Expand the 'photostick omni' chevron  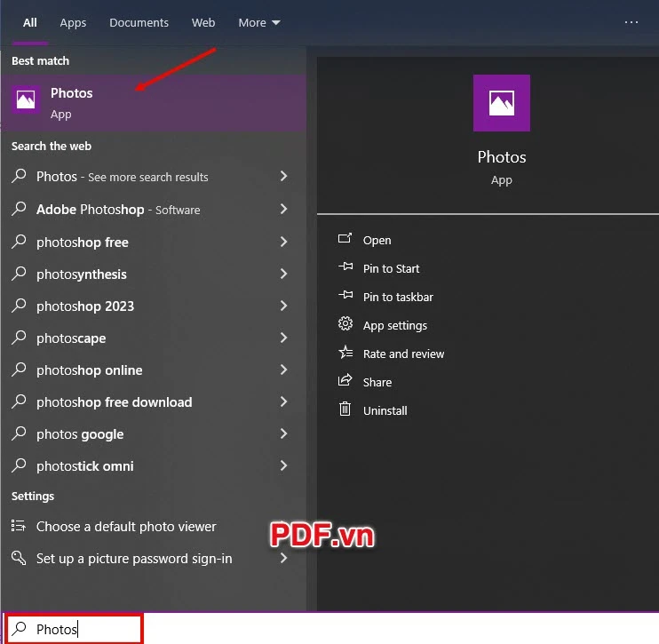point(283,465)
